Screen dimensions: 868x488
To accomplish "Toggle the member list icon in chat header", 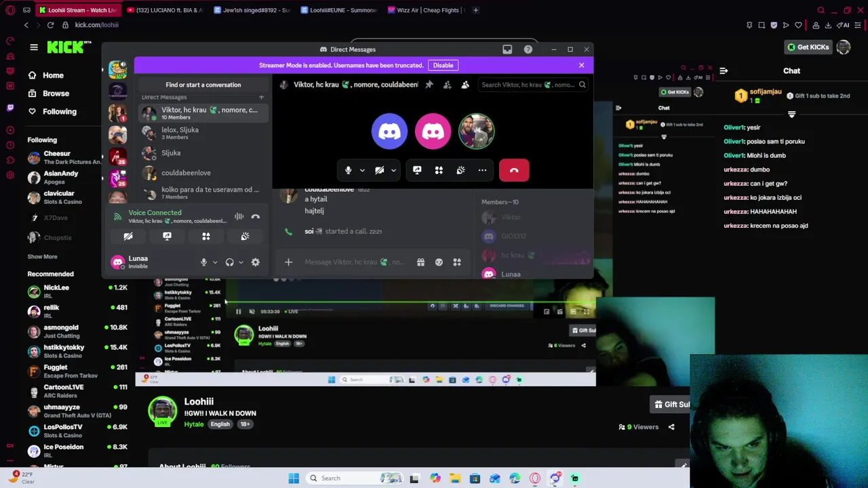I will click(465, 85).
